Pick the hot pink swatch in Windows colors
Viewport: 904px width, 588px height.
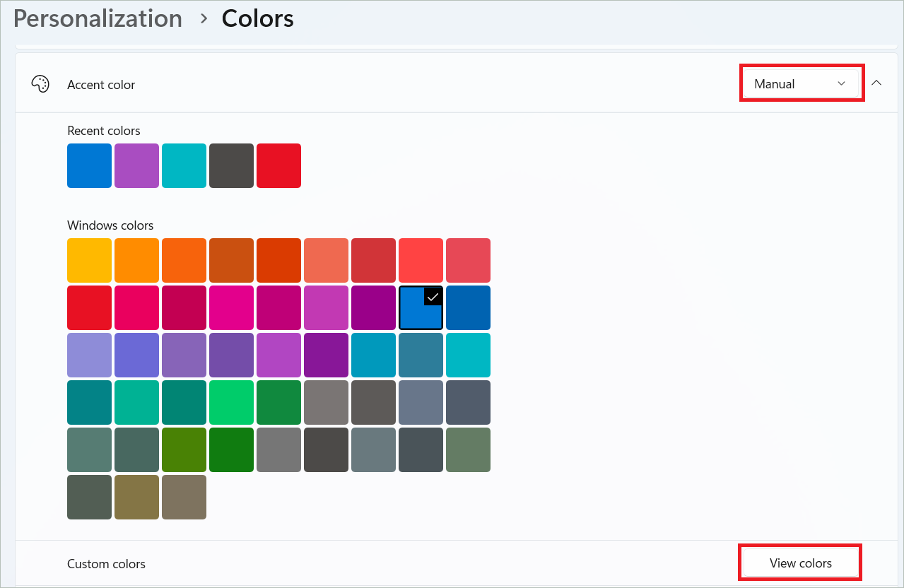[x=231, y=307]
